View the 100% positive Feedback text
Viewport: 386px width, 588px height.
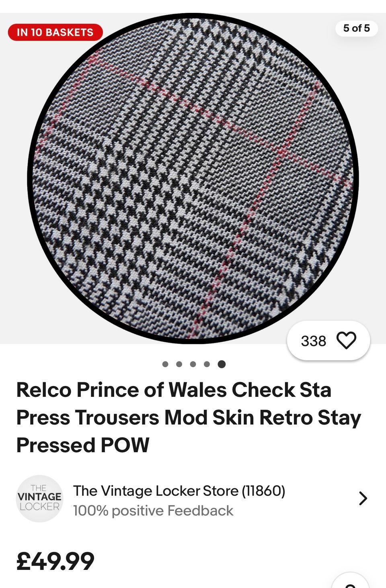153,511
